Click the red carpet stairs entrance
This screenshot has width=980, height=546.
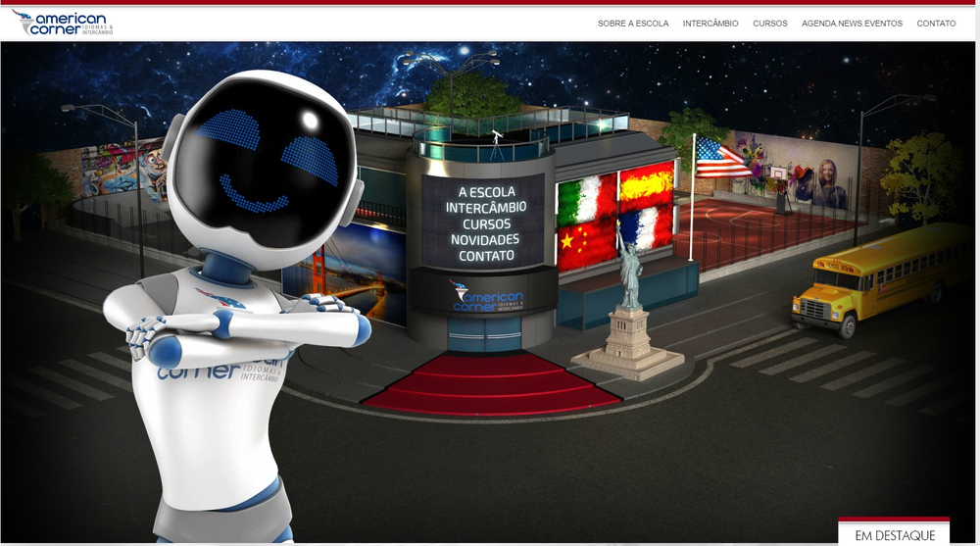pos(491,382)
